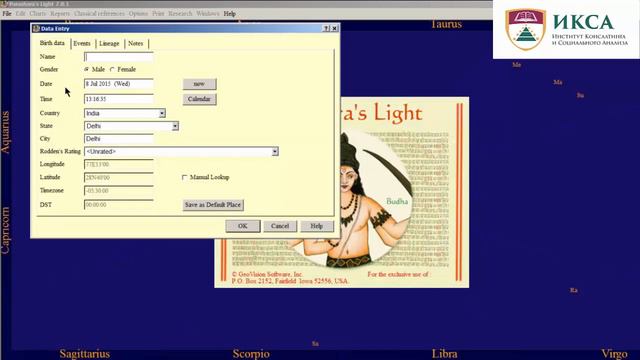Click the Longitude field
Image resolution: width=640 pixels, height=360 pixels.
click(118, 164)
